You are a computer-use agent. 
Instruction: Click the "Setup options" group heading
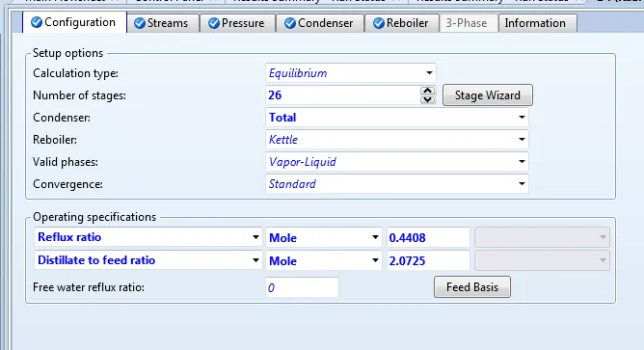point(67,53)
